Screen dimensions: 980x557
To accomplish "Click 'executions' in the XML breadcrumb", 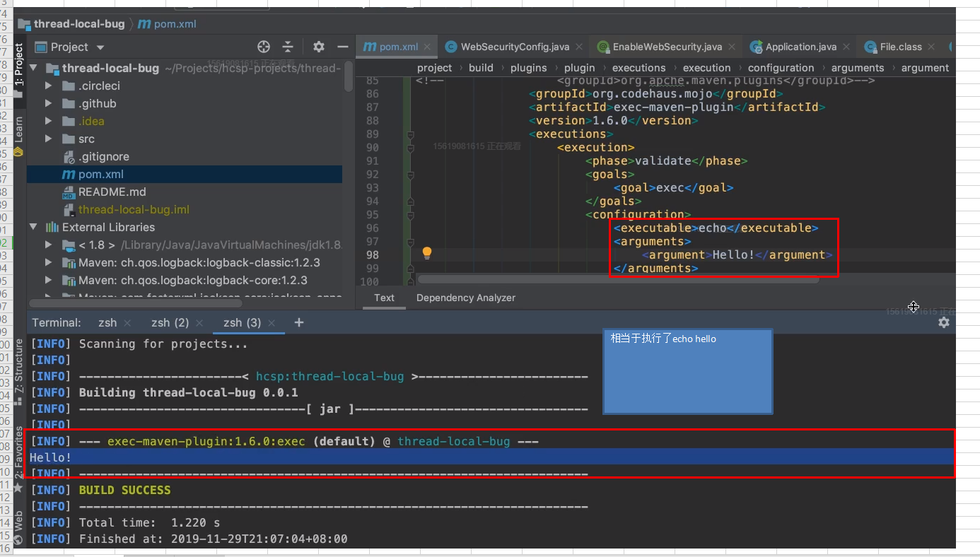I will coord(638,68).
